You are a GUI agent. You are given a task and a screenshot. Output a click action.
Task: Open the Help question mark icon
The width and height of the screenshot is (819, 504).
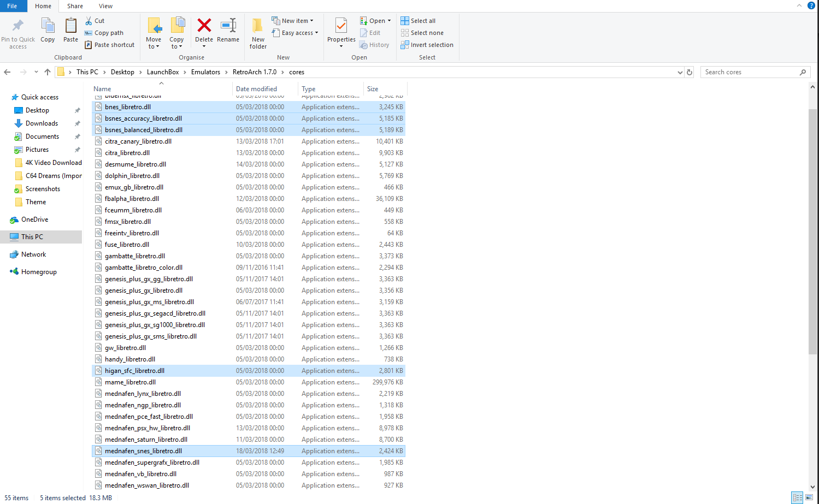pos(811,5)
